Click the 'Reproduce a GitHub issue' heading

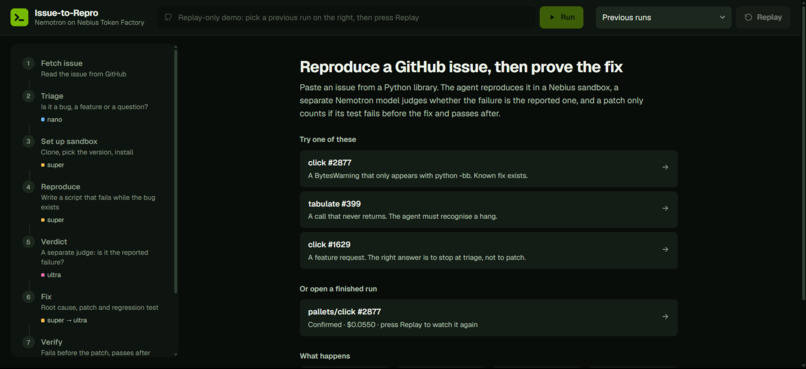tap(461, 67)
